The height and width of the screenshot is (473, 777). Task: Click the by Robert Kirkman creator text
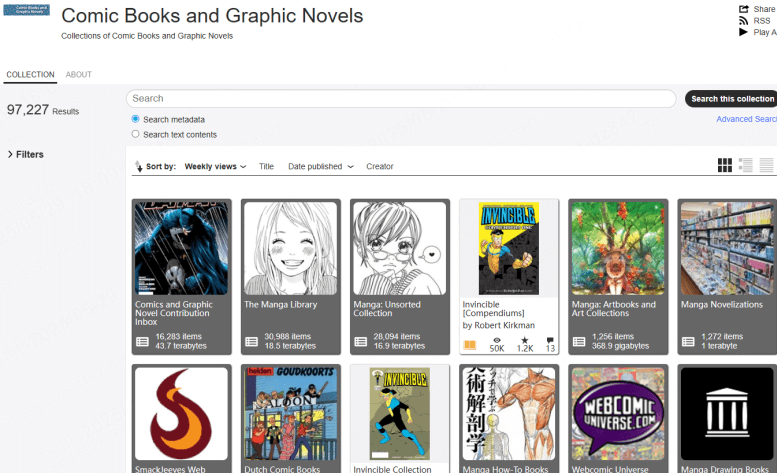(499, 325)
